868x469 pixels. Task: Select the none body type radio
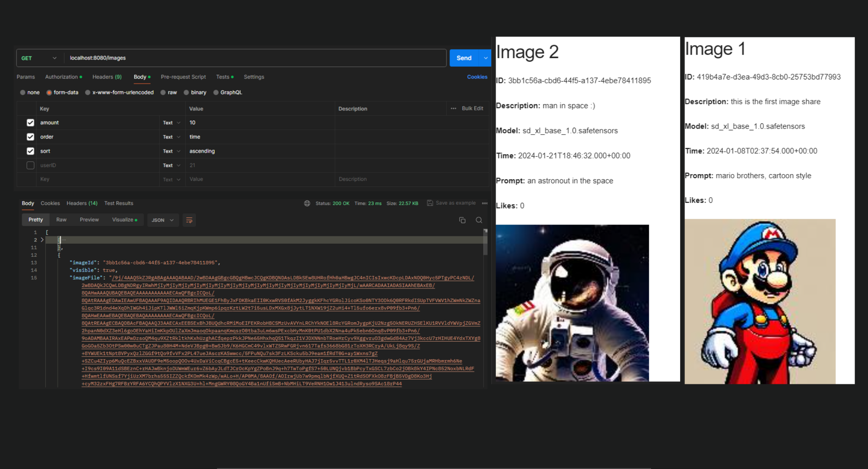tap(23, 92)
